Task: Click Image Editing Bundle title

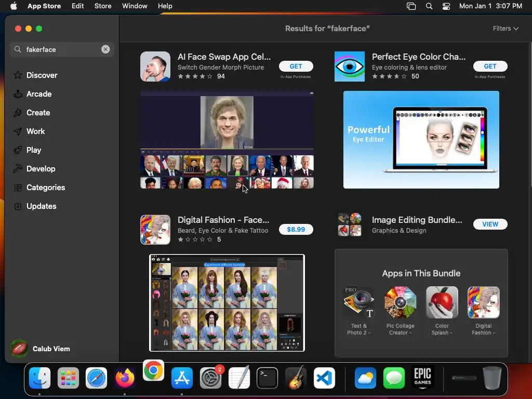Action: 417,220
